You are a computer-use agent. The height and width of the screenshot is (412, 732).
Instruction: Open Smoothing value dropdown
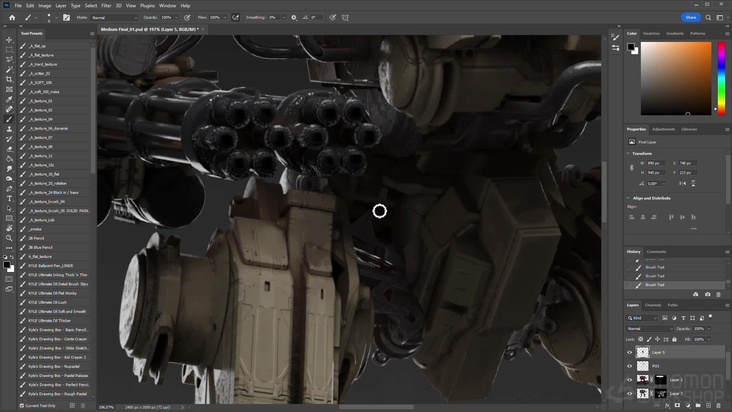click(284, 18)
